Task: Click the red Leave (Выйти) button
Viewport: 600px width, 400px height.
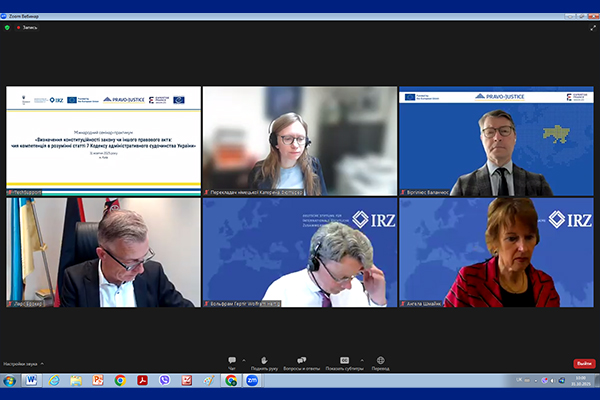Action: coord(583,363)
